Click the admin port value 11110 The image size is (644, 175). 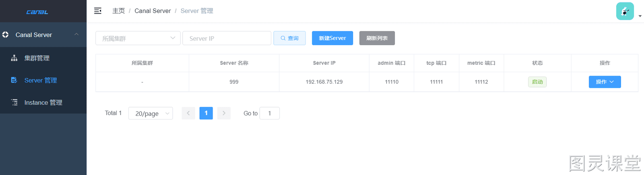pyautogui.click(x=392, y=82)
